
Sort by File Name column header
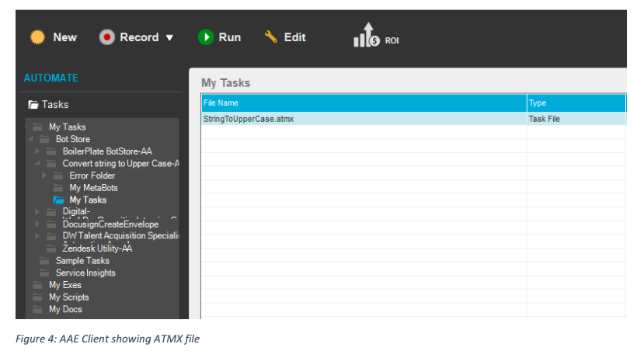[364, 103]
